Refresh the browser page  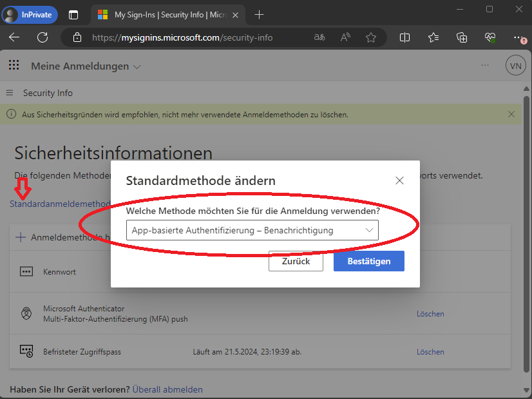[43, 37]
